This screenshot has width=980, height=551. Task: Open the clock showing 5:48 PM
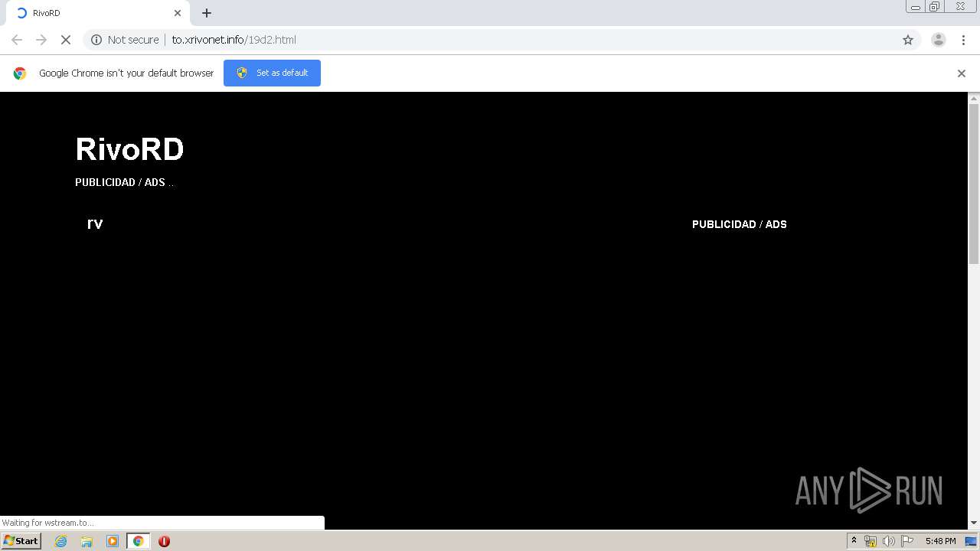coord(940,541)
